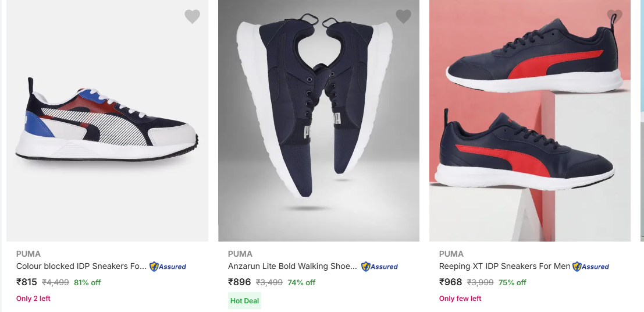This screenshot has width=644, height=312.
Task: Click Assured badge next to Reeping XT
Action: [x=591, y=267]
